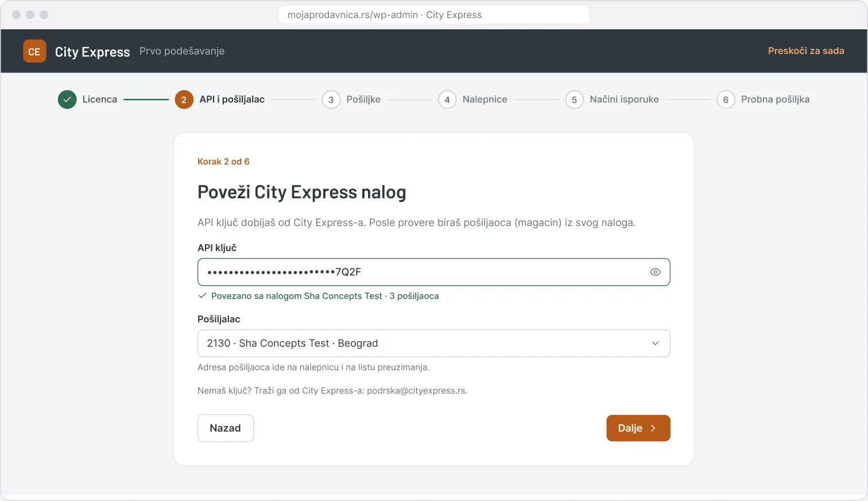Open the Pošiljke step label
This screenshot has height=501, width=868.
[x=363, y=99]
